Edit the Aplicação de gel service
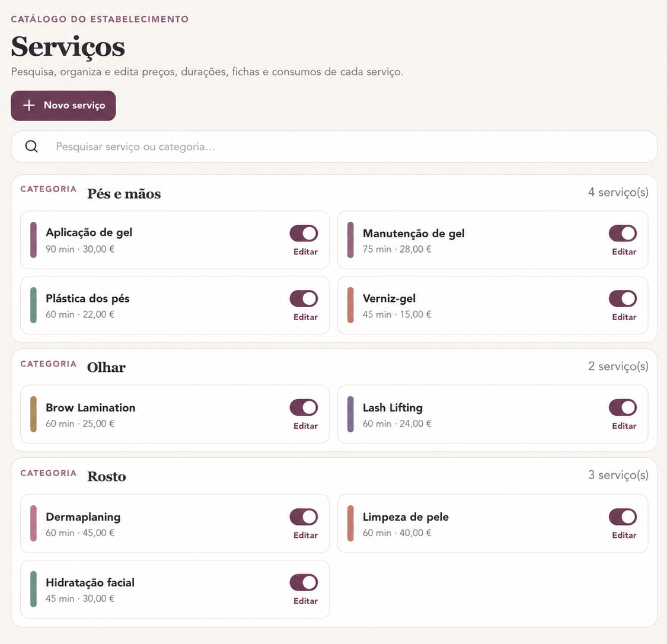Viewport: 667px width, 644px height. [305, 252]
